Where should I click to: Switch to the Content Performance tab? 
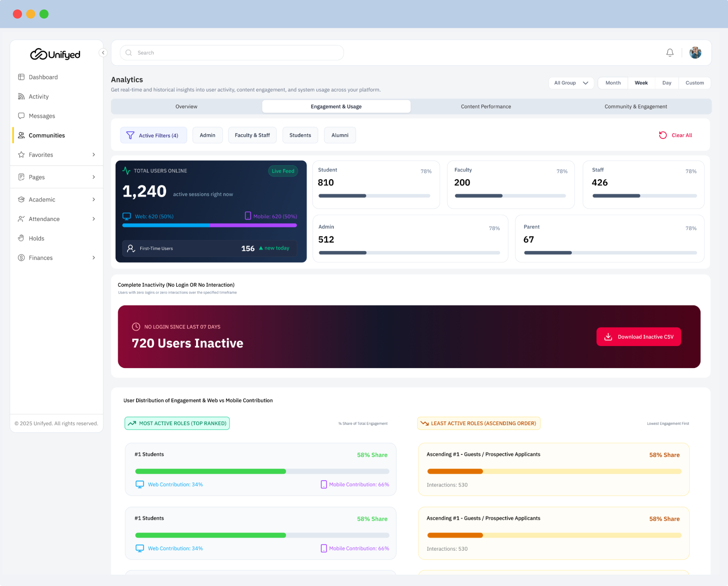pyautogui.click(x=486, y=107)
